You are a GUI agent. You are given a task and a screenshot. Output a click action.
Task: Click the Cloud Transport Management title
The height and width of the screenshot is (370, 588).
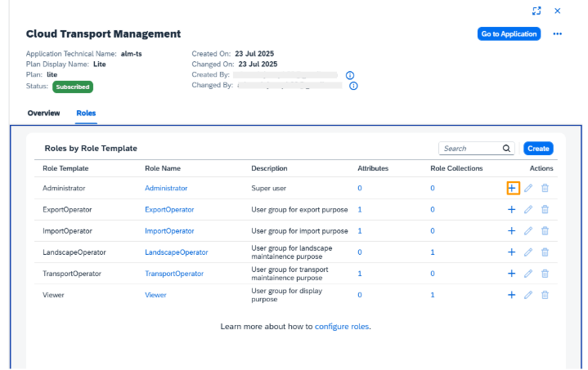103,33
